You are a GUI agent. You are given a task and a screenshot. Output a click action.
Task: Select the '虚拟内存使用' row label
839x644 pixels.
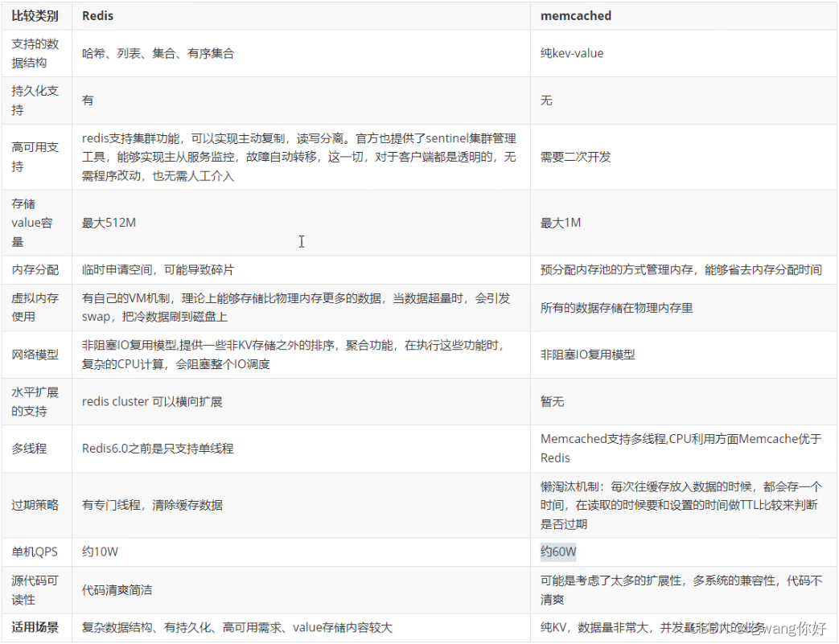(35, 307)
